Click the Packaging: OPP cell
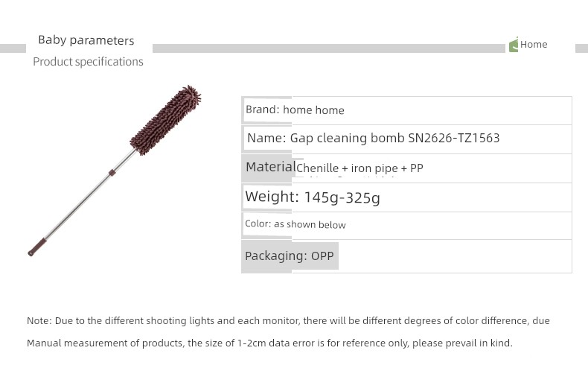This screenshot has width=588, height=371. click(290, 256)
